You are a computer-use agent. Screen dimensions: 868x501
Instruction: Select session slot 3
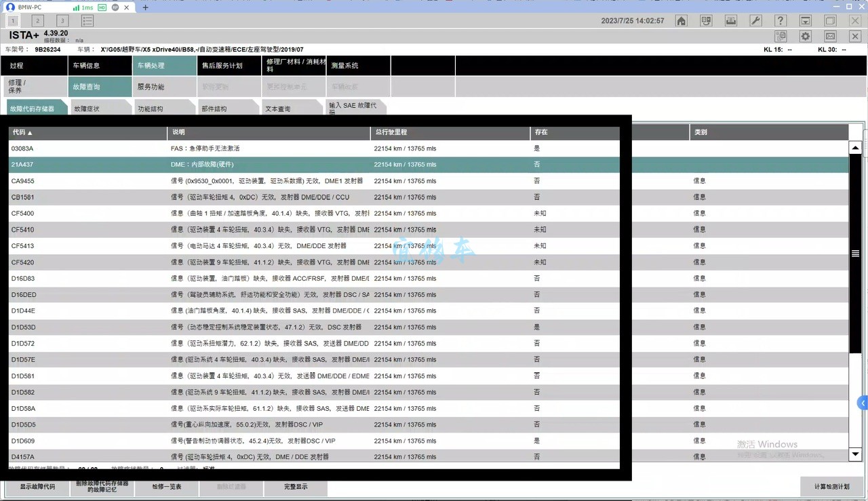tap(62, 21)
